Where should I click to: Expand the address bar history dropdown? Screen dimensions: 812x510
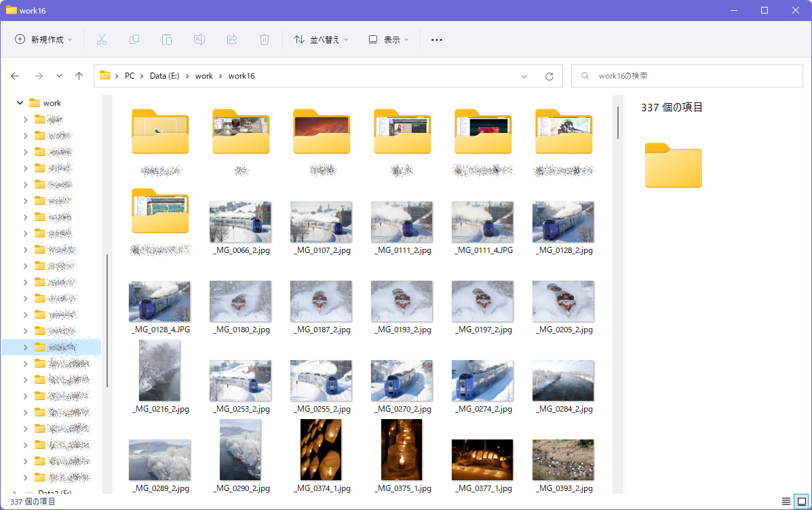(524, 76)
